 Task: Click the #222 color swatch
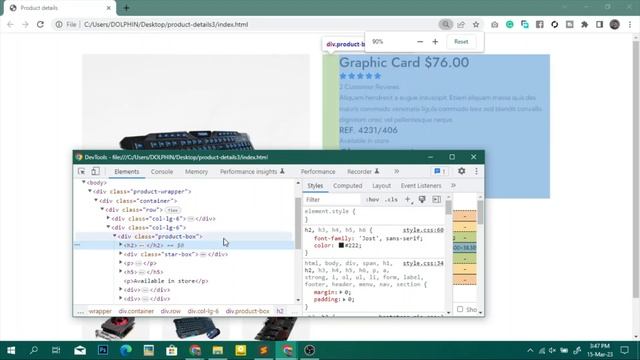tap(341, 245)
